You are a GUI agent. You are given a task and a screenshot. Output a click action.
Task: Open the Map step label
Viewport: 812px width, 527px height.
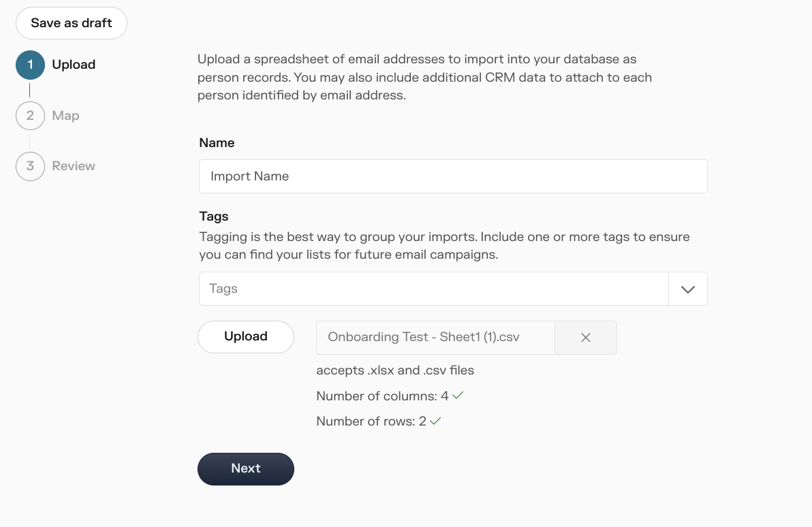click(x=66, y=116)
